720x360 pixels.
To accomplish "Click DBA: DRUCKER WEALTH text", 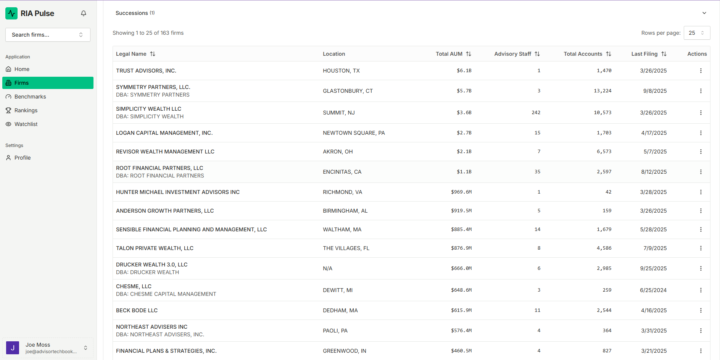I will [147, 272].
